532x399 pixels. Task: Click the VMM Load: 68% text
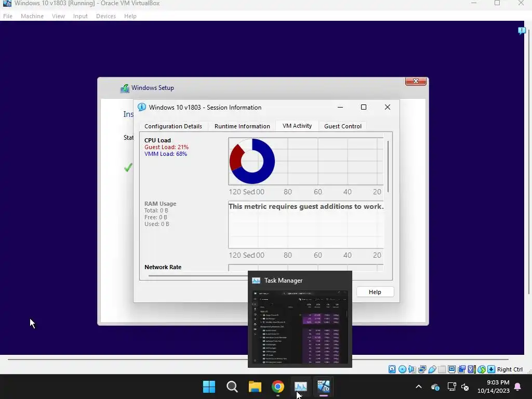[166, 154]
